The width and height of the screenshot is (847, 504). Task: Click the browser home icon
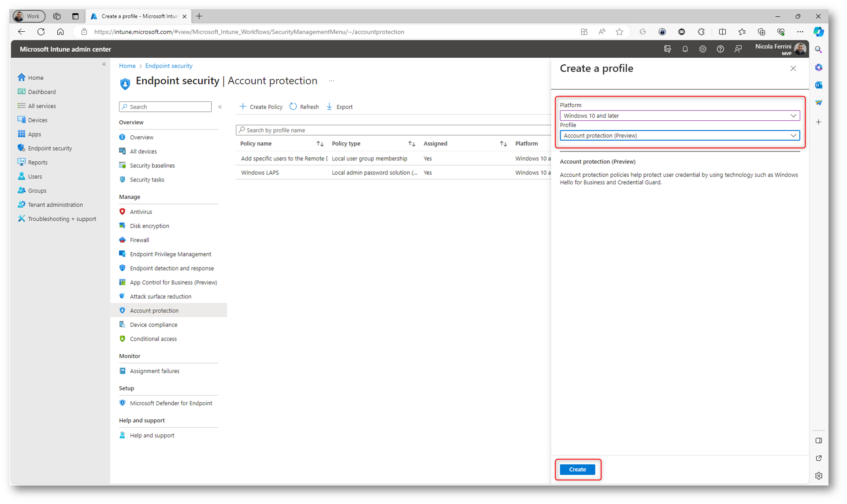tap(60, 32)
